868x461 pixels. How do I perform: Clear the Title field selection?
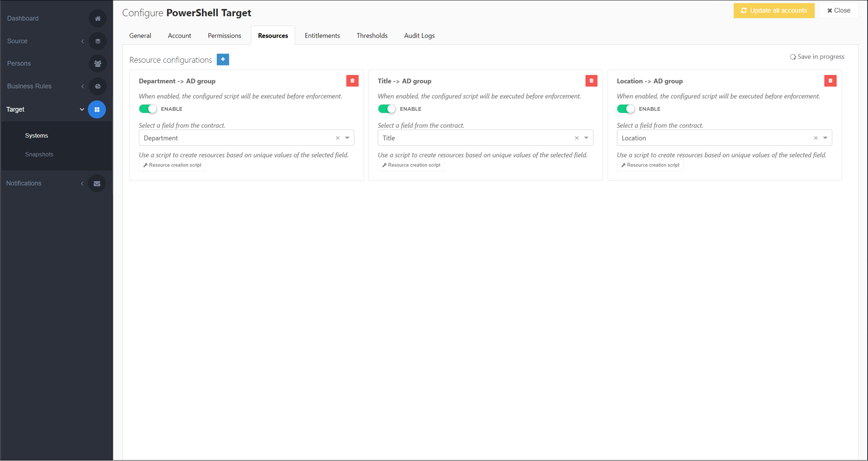click(576, 138)
